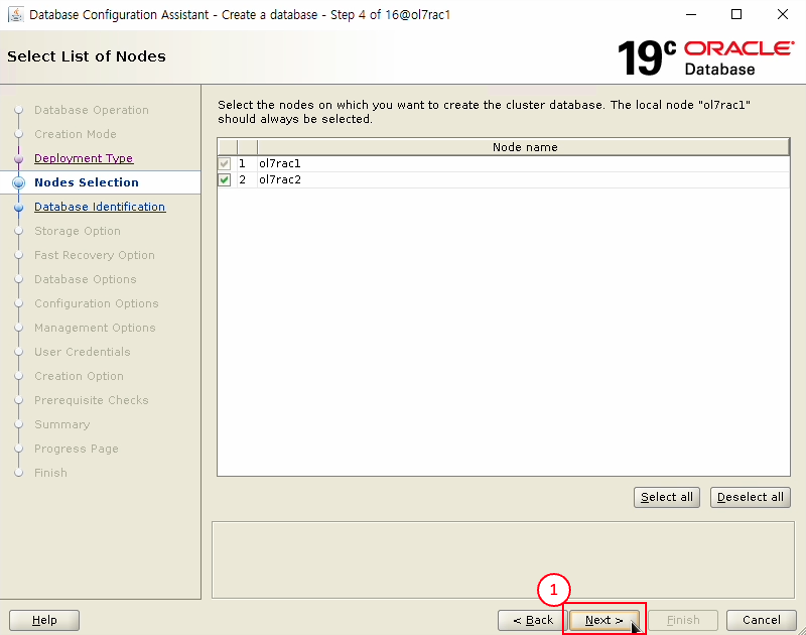Click the disabled Progress Page step
This screenshot has width=806, height=635.
[x=76, y=448]
